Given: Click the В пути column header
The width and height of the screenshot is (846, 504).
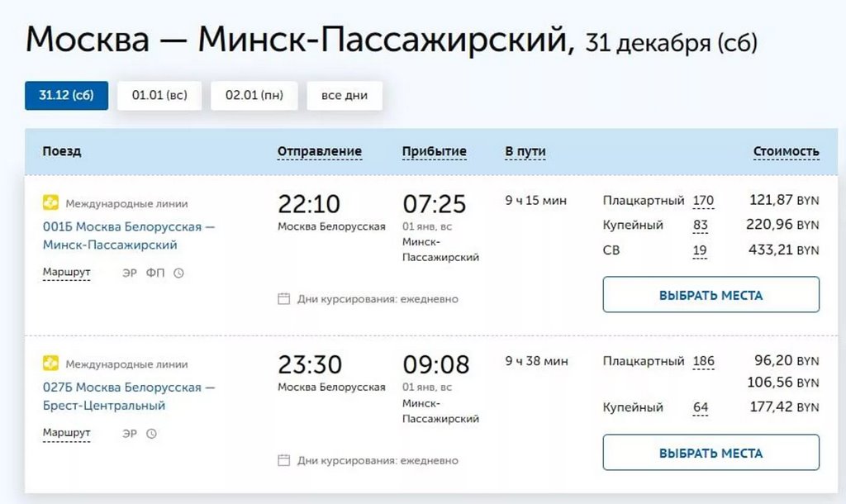Looking at the screenshot, I should [524, 151].
